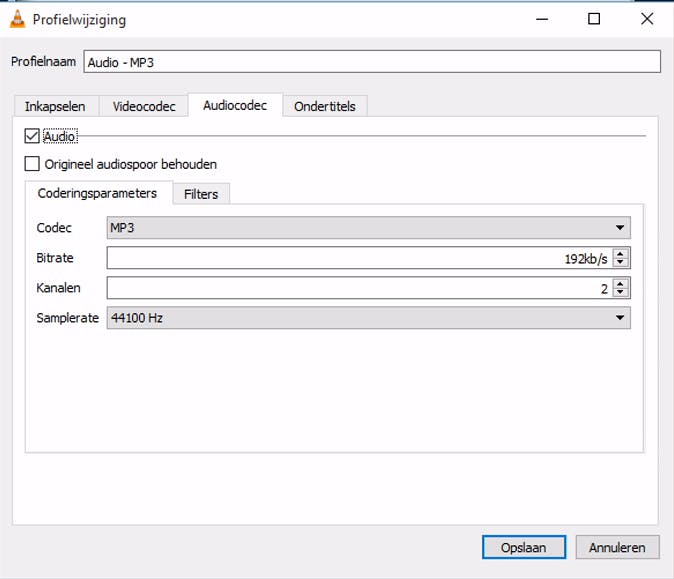Open the Codec MP3 dropdown
Viewport: 674px width, 579px height.
pyautogui.click(x=368, y=227)
